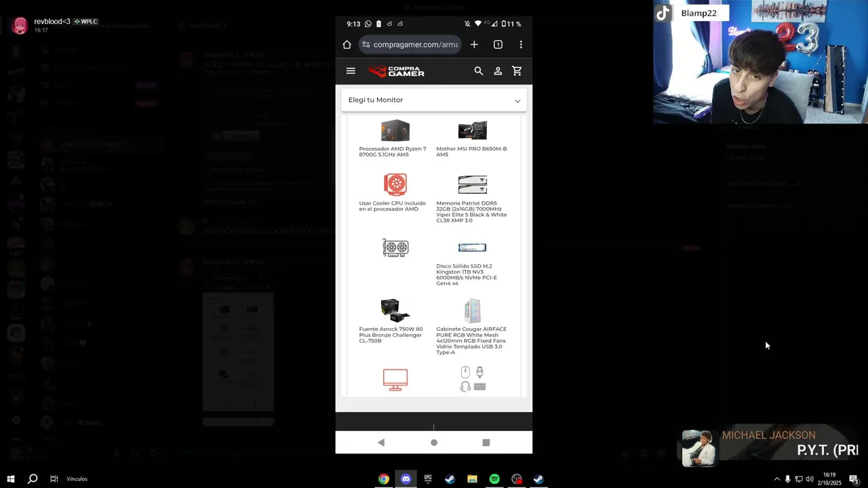868x488 pixels.
Task: Open site settings icon in address bar
Action: [366, 45]
